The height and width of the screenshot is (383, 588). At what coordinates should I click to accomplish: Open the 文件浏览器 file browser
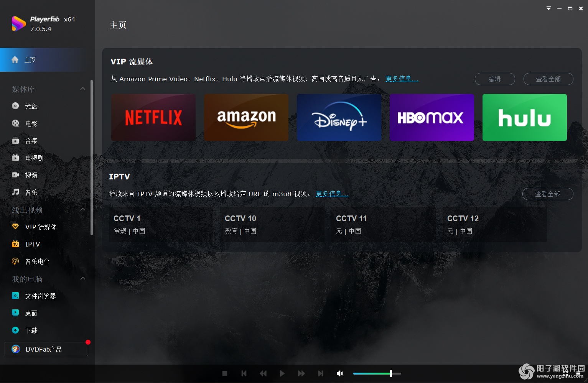coord(41,296)
